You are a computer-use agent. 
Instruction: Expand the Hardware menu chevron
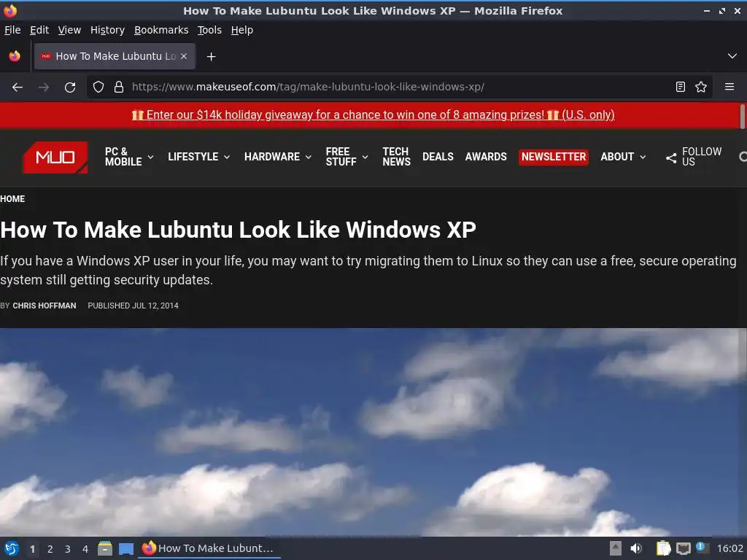coord(309,157)
